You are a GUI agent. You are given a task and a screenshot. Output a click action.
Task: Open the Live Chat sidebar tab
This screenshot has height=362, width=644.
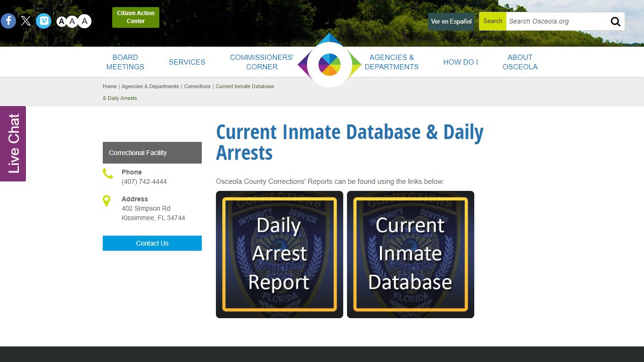tap(13, 143)
